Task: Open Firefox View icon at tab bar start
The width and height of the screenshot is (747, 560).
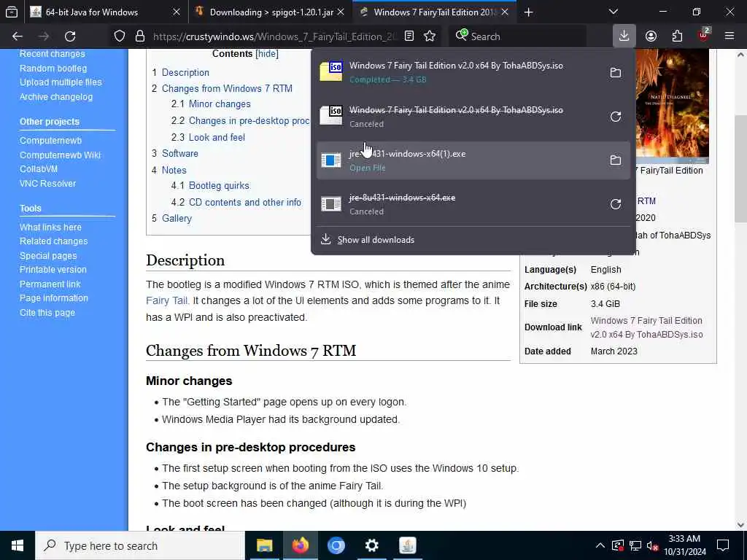Action: (x=12, y=12)
